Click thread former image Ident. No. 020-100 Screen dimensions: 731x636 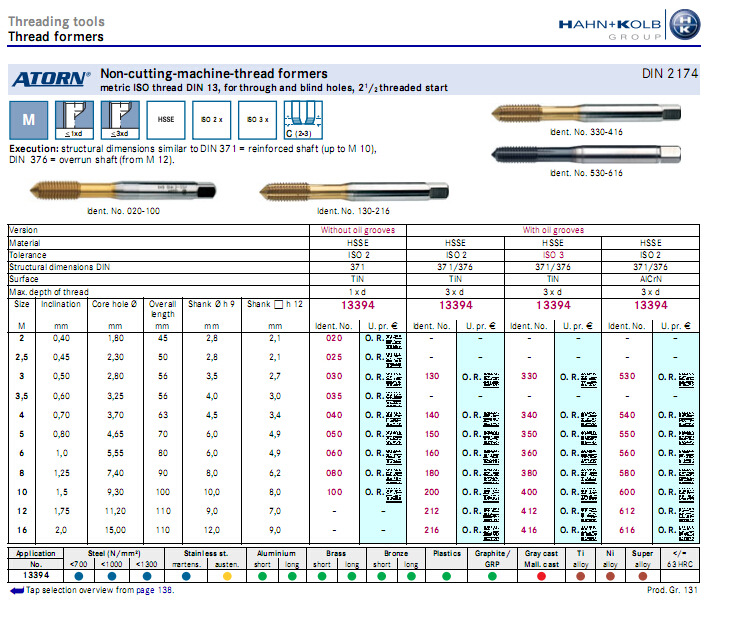click(123, 190)
